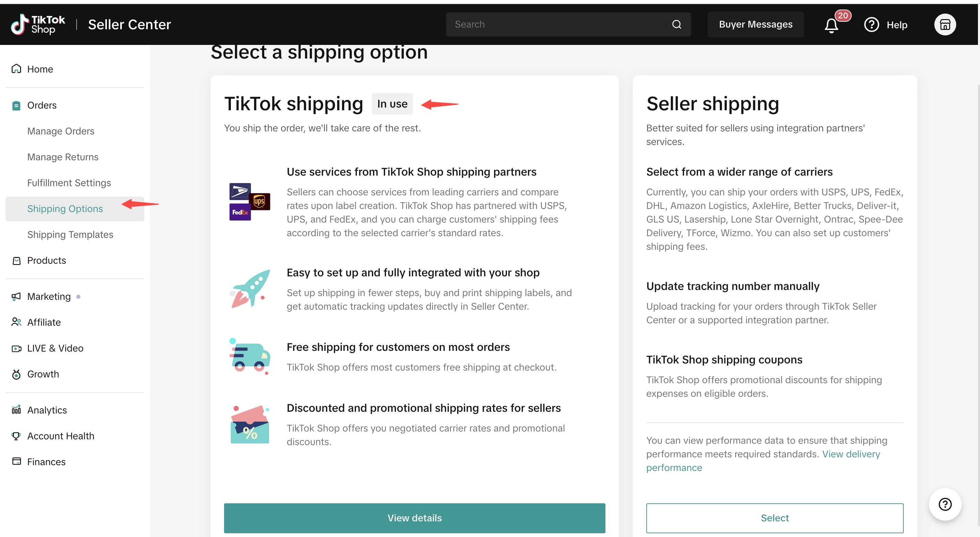The width and height of the screenshot is (980, 537).
Task: Open Buyer Messages
Action: pyautogui.click(x=756, y=25)
